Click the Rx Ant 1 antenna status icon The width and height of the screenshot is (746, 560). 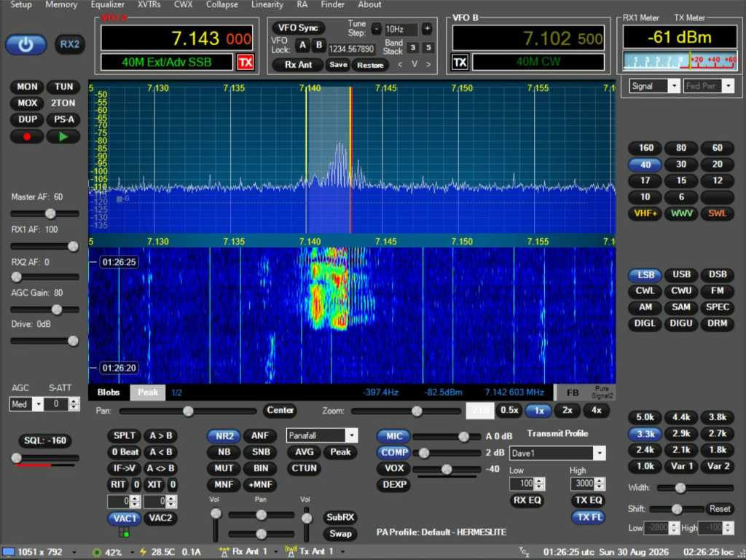(x=224, y=551)
